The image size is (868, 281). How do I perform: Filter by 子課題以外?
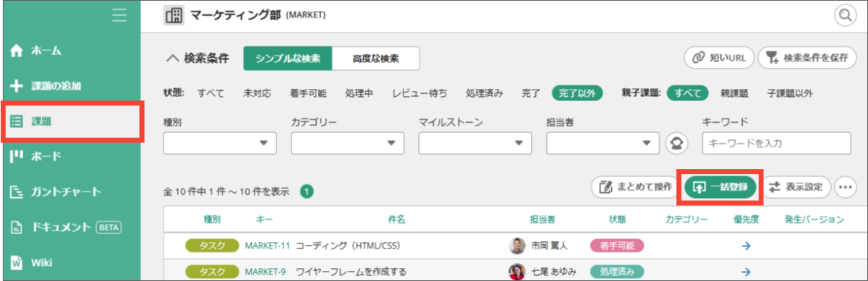click(x=790, y=93)
